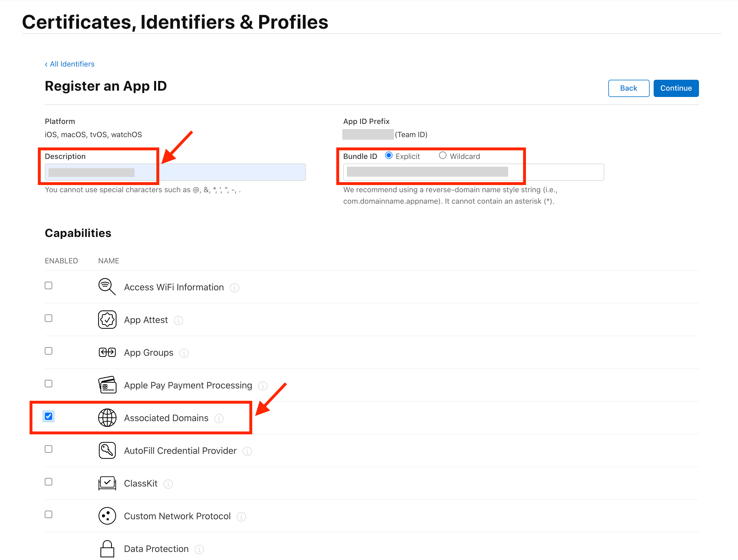Click the App Attest badge icon
Image resolution: width=738 pixels, height=560 pixels.
[107, 320]
